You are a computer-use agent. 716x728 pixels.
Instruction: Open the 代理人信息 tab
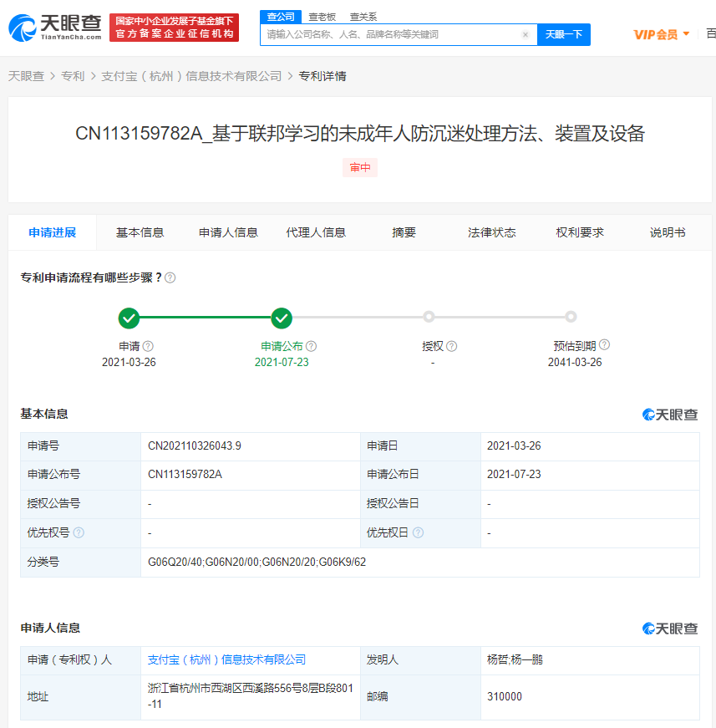point(316,232)
